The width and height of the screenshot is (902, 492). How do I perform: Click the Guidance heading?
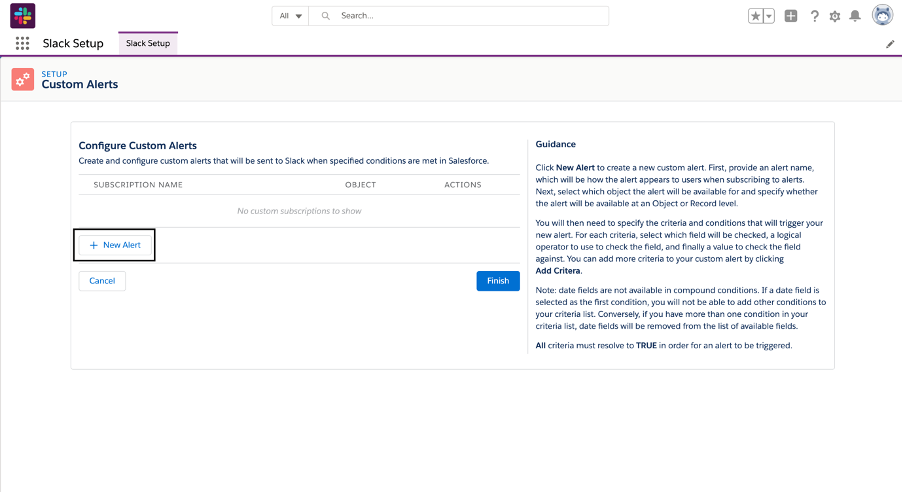point(556,144)
